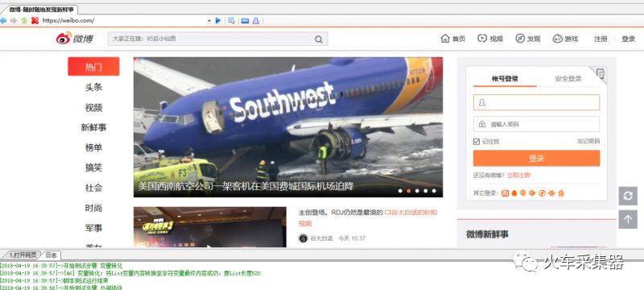This screenshot has width=644, height=290.
Task: Click the username input field
Action: [536, 102]
